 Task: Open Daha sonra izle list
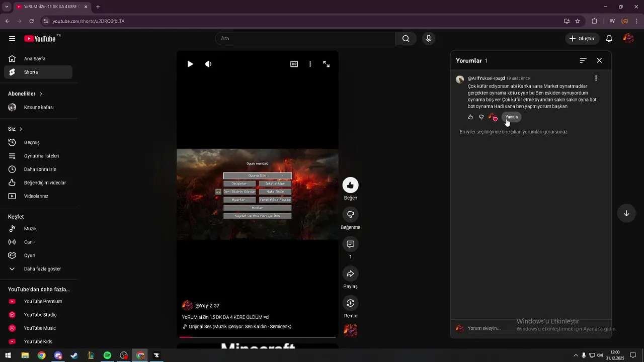point(38,169)
